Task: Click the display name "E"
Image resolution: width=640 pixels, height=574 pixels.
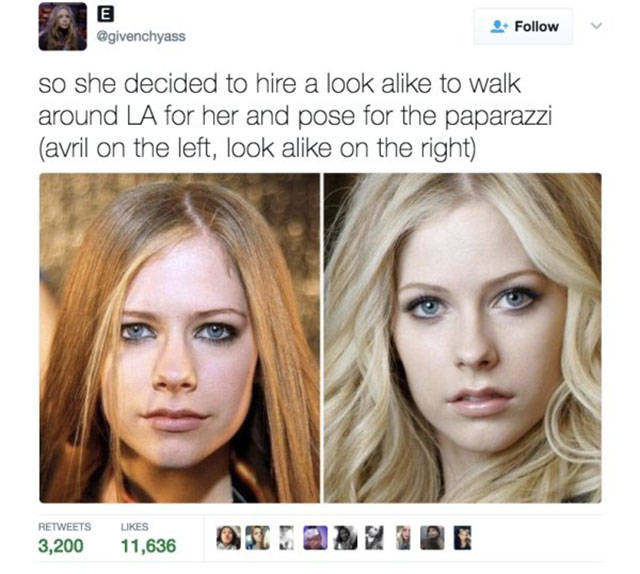Action: click(x=105, y=15)
